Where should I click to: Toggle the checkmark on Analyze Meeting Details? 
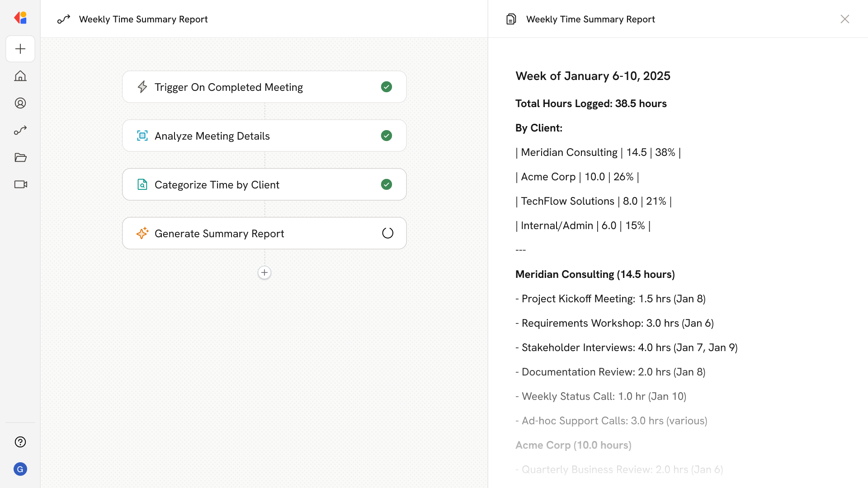pos(387,136)
